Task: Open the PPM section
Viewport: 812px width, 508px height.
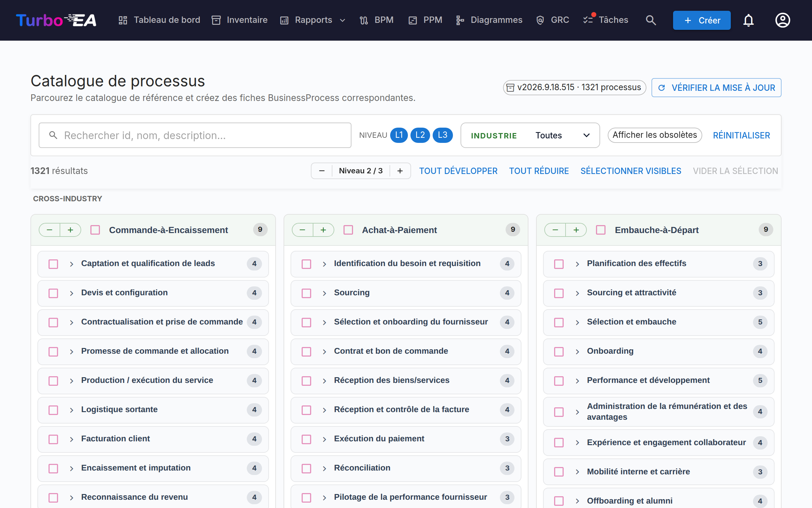Action: (x=425, y=20)
